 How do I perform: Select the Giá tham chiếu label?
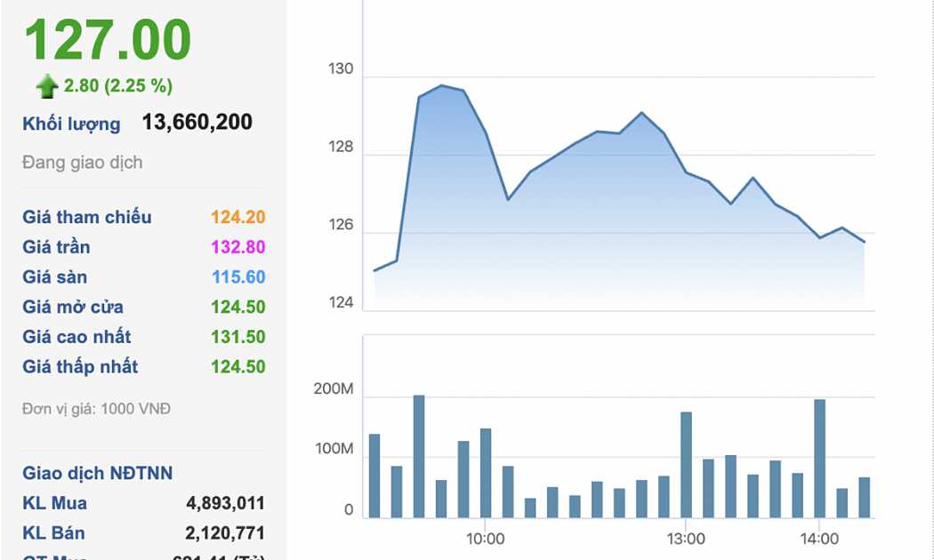(87, 217)
